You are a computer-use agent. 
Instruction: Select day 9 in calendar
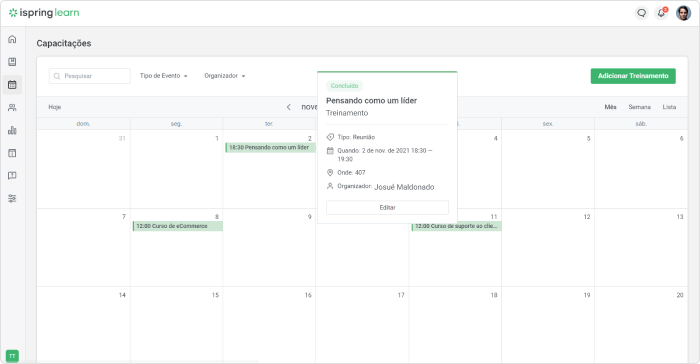[269, 247]
